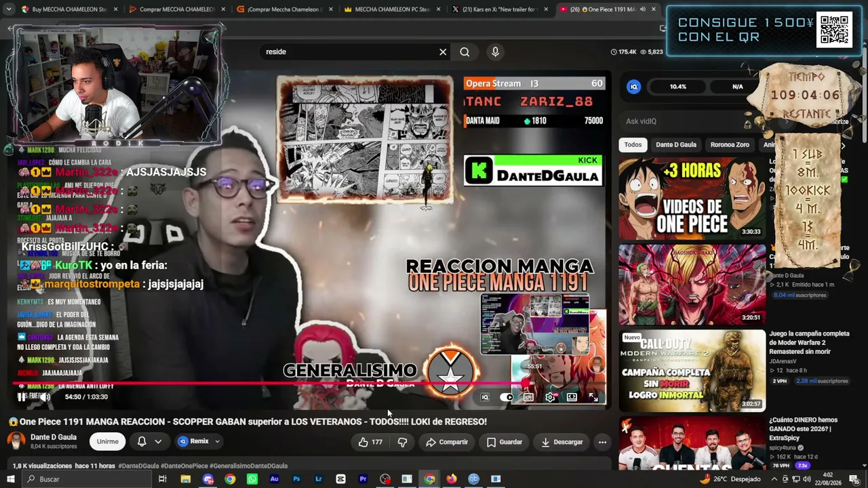Seek along the red video progress bar
The image size is (868, 488).
pyautogui.click(x=310, y=384)
